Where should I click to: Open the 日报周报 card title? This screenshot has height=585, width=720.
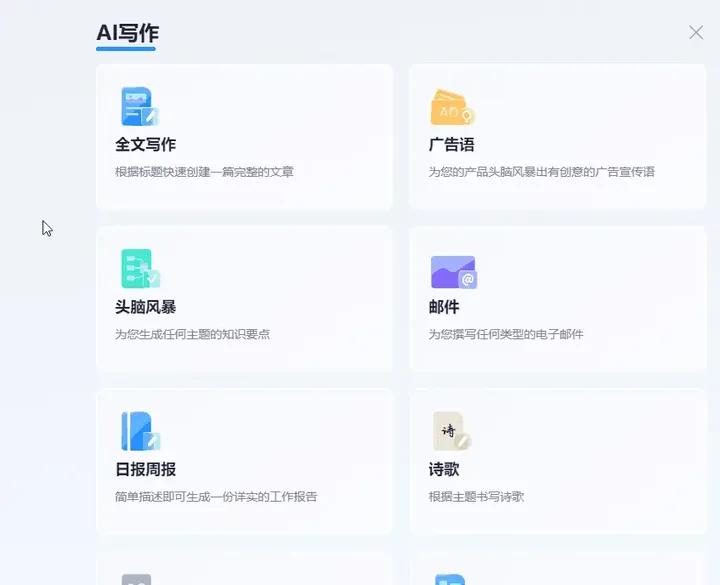click(x=145, y=469)
